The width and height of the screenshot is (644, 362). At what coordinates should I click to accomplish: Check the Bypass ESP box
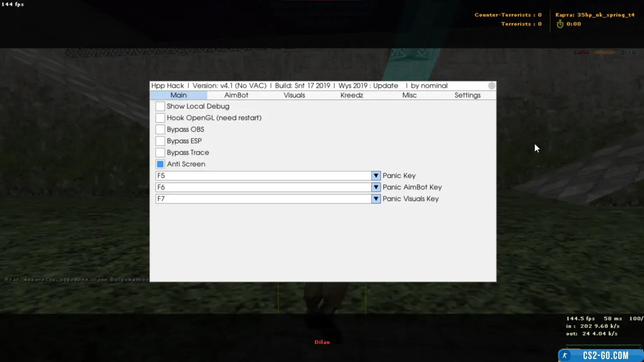(x=160, y=141)
